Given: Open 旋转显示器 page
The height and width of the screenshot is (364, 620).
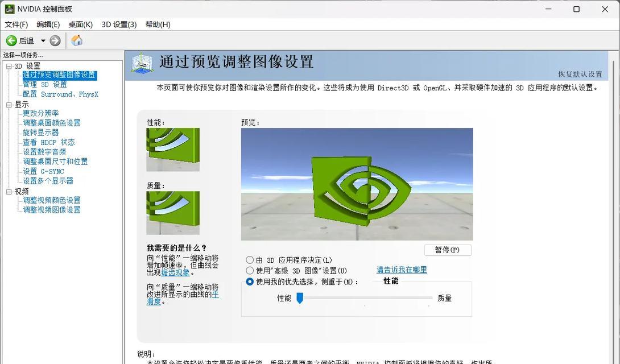Looking at the screenshot, I should [41, 133].
